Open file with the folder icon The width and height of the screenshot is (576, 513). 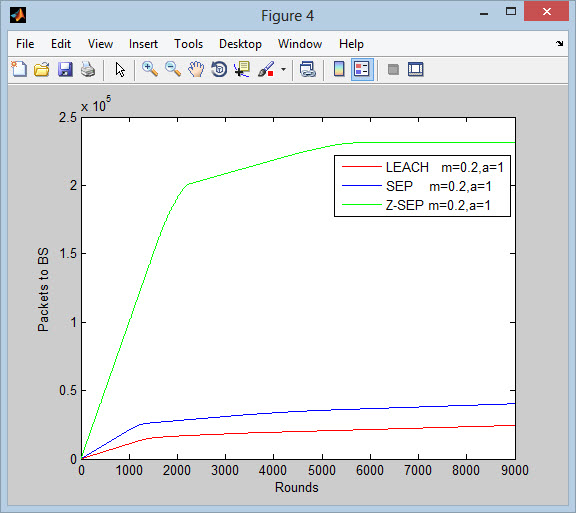pos(42,69)
